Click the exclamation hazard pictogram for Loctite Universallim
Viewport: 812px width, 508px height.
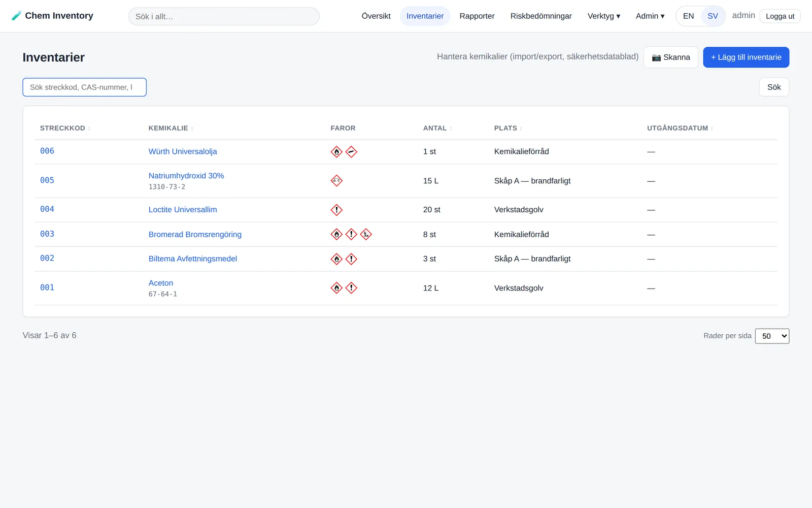(336, 210)
